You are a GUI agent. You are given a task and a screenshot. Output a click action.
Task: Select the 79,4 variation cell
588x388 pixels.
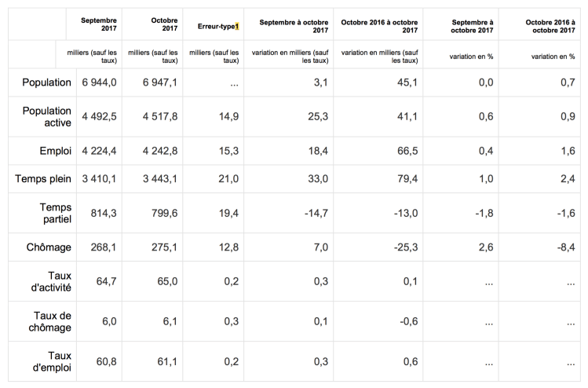tap(405, 179)
